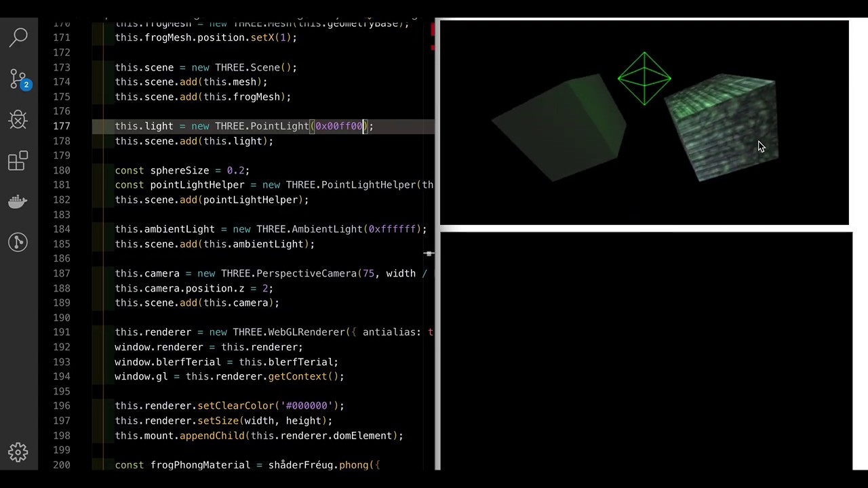The height and width of the screenshot is (488, 868).
Task: Click line number 187 in gutter
Action: coord(62,273)
